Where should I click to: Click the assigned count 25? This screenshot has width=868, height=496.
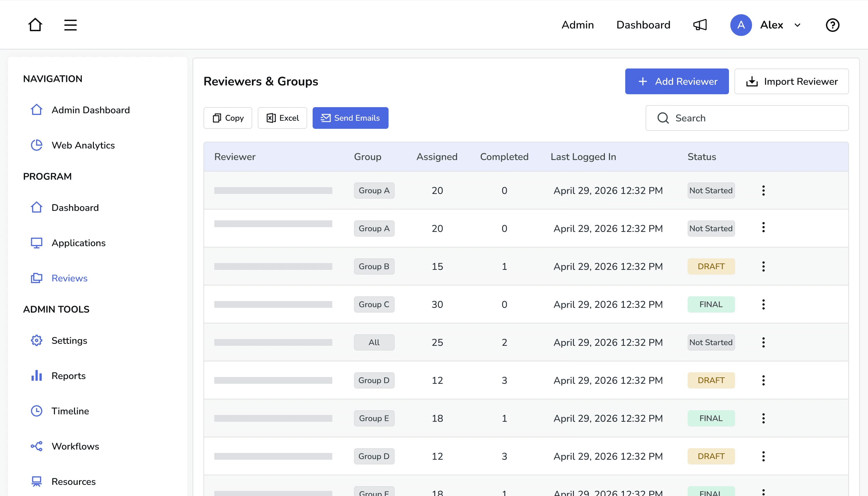(437, 342)
